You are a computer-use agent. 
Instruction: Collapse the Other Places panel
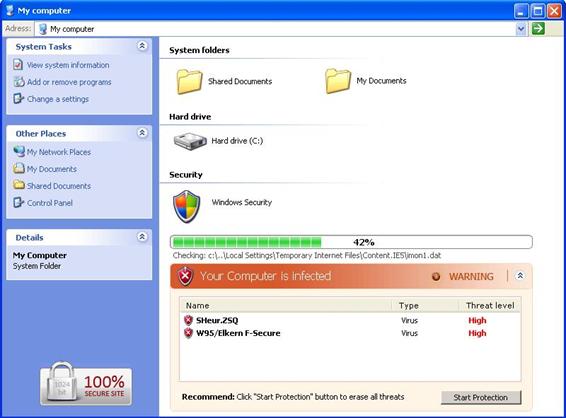(x=142, y=133)
